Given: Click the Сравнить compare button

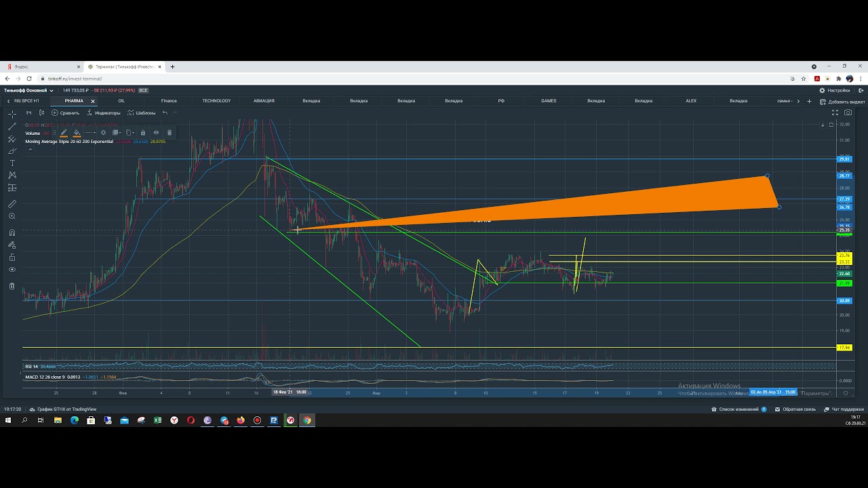Looking at the screenshot, I should tap(66, 113).
